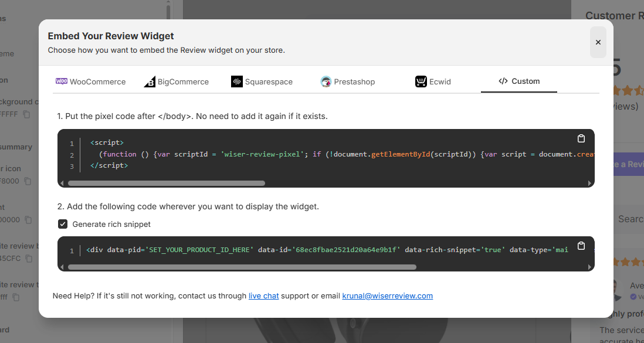Open the live chat support link

pos(263,296)
